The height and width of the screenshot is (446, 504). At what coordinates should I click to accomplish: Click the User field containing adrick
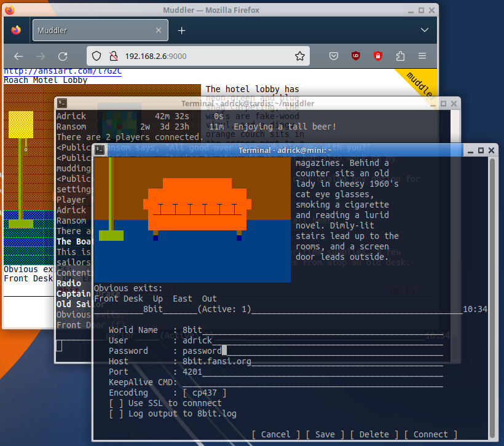(313, 340)
